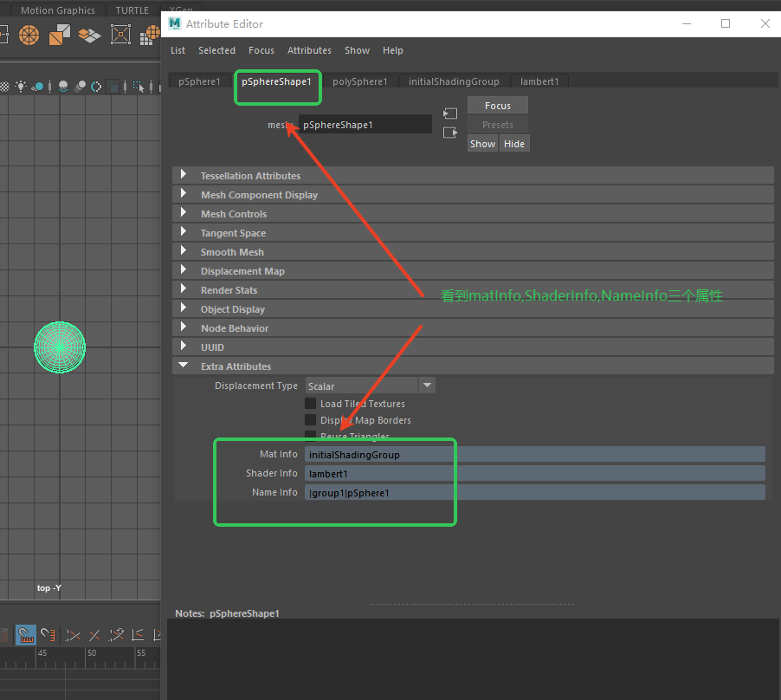Enable Load Tiled Textures checkbox
This screenshot has width=781, height=700.
(310, 404)
